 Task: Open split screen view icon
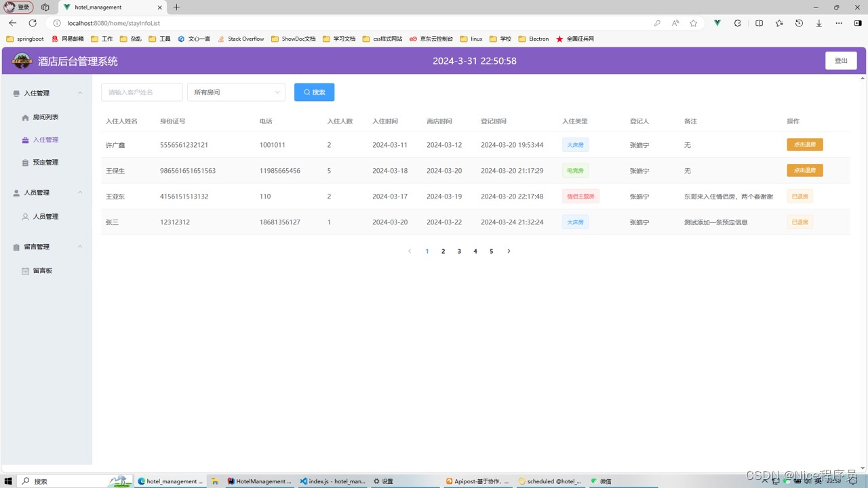pyautogui.click(x=759, y=23)
